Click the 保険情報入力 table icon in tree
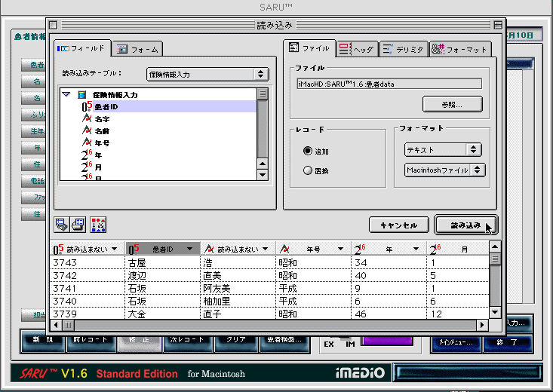 (x=81, y=94)
